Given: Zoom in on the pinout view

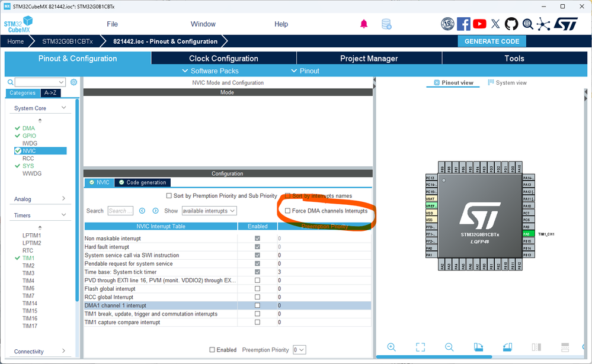Looking at the screenshot, I should pos(392,347).
